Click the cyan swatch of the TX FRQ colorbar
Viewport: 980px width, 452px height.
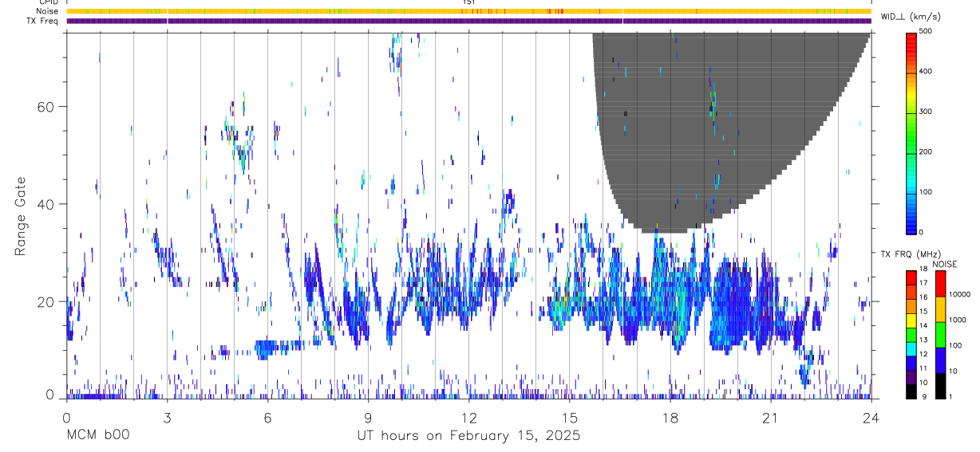pyautogui.click(x=911, y=348)
